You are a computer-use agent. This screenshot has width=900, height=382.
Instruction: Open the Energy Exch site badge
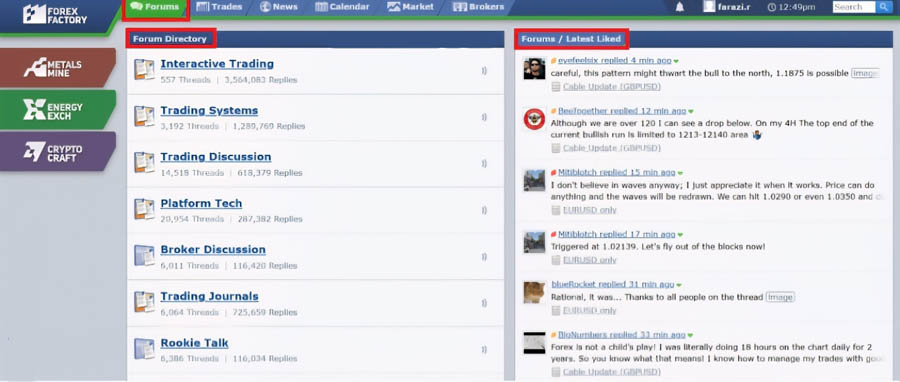57,110
